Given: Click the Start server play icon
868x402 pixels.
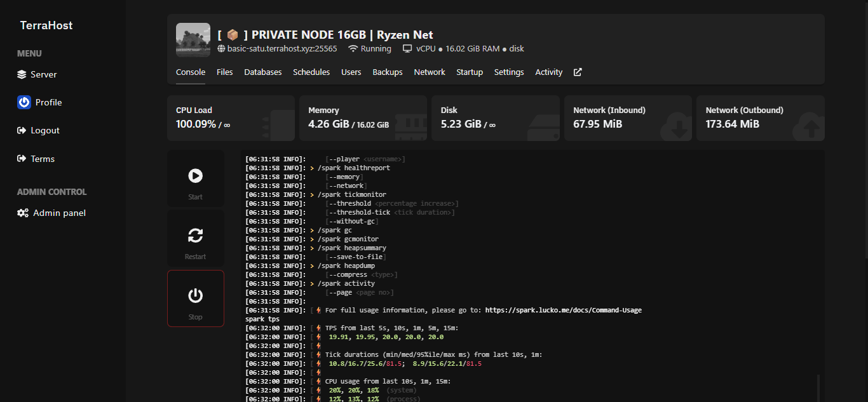Looking at the screenshot, I should pos(195,176).
